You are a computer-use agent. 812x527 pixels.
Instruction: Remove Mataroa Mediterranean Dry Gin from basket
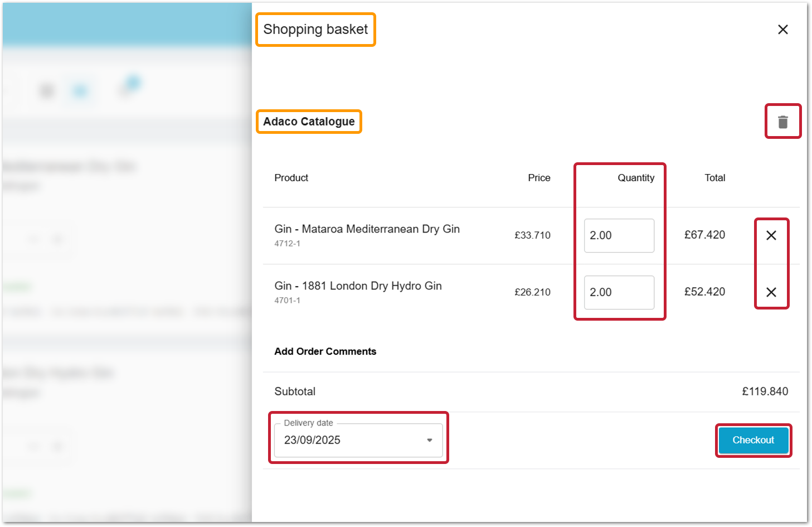pos(771,235)
